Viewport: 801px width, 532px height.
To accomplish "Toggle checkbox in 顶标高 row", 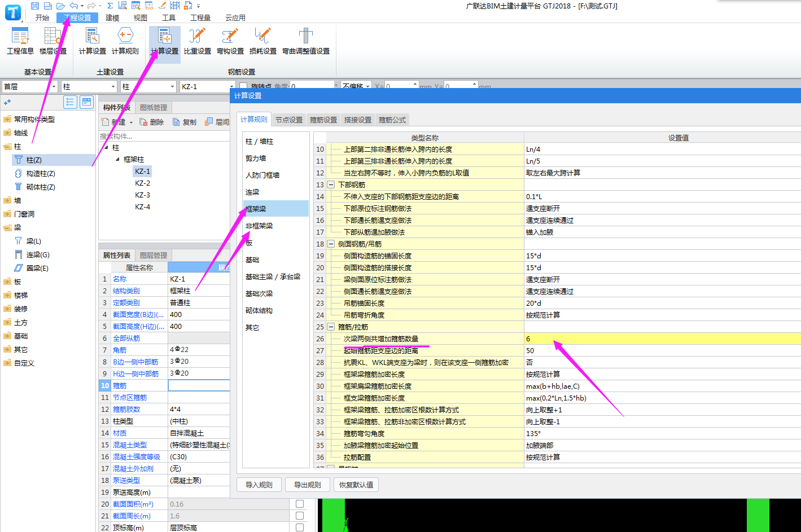I will tap(300, 528).
